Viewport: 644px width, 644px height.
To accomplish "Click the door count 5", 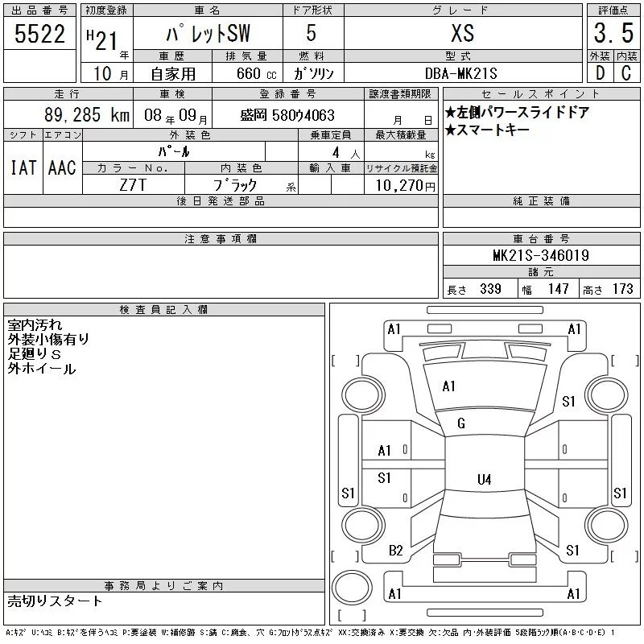I will (x=312, y=33).
